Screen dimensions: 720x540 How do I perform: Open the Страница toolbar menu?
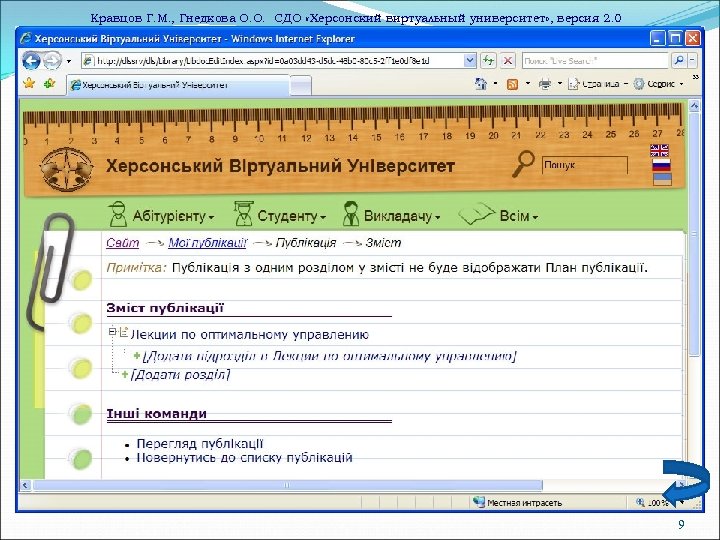597,84
